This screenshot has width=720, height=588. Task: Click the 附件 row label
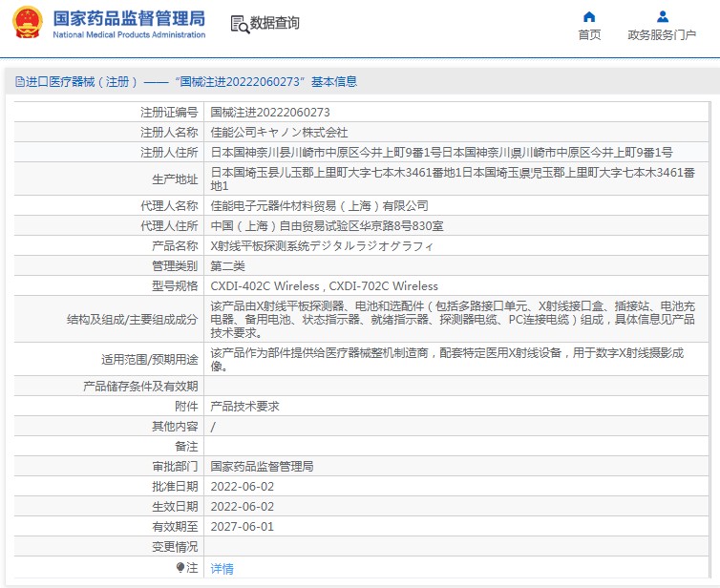186,407
